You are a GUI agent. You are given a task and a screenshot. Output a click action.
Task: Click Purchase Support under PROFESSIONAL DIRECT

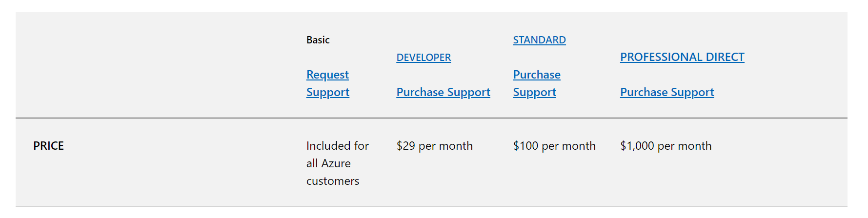(667, 92)
